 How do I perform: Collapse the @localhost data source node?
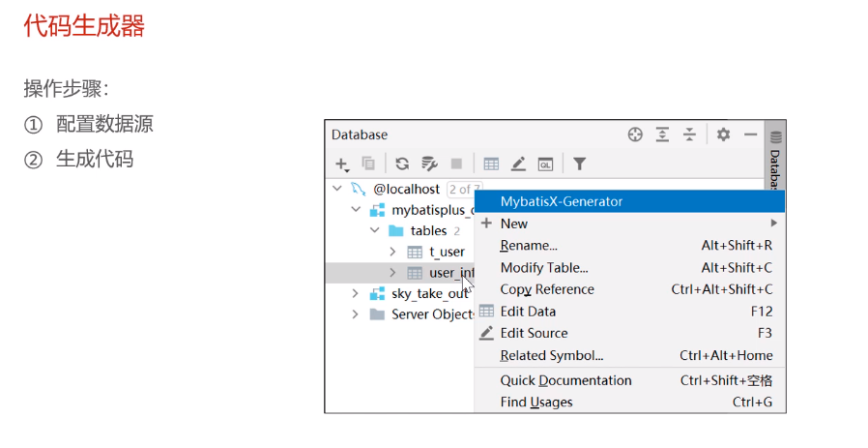pyautogui.click(x=337, y=189)
